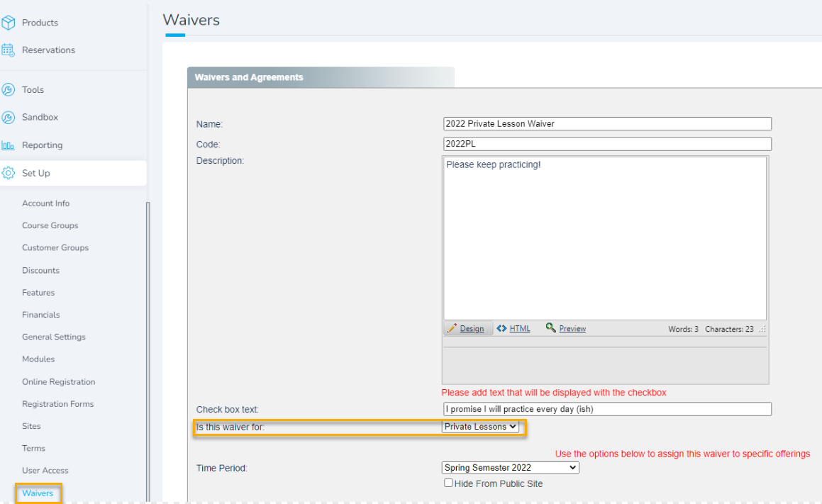Click the waiver Name field
Screen dimensions: 822x504
tap(607, 123)
